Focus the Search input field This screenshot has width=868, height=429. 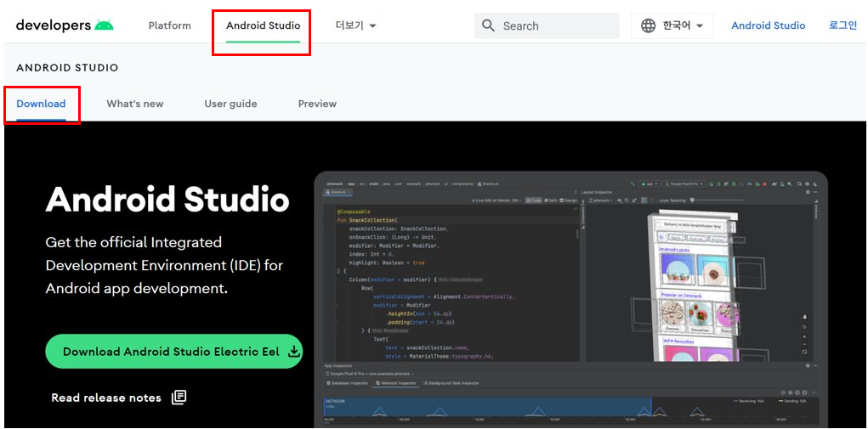coord(547,25)
